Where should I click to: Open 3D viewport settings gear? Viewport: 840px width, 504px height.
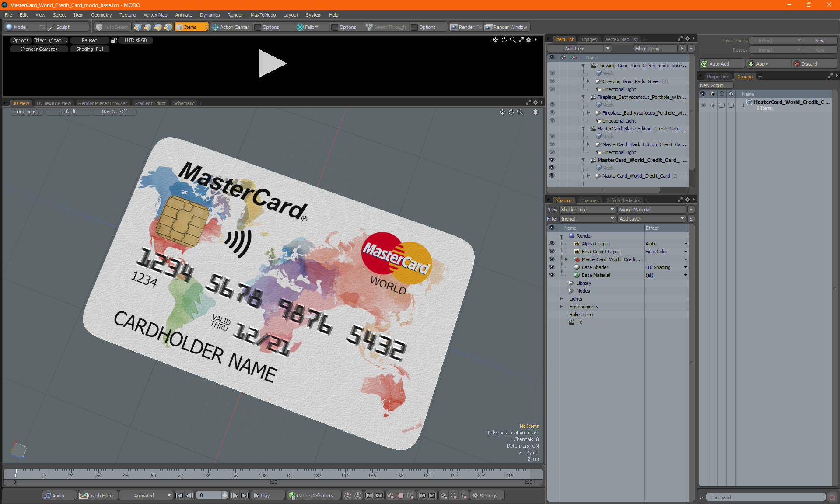click(x=535, y=112)
